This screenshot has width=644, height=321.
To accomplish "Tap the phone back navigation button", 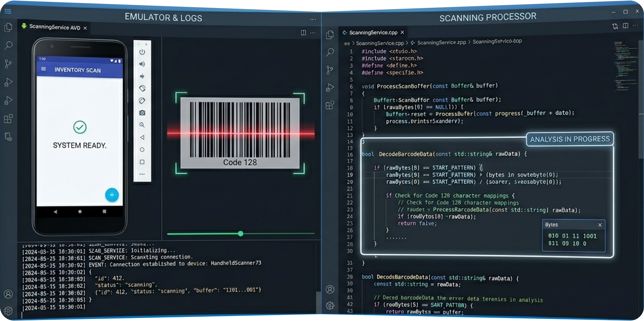I will [x=55, y=212].
